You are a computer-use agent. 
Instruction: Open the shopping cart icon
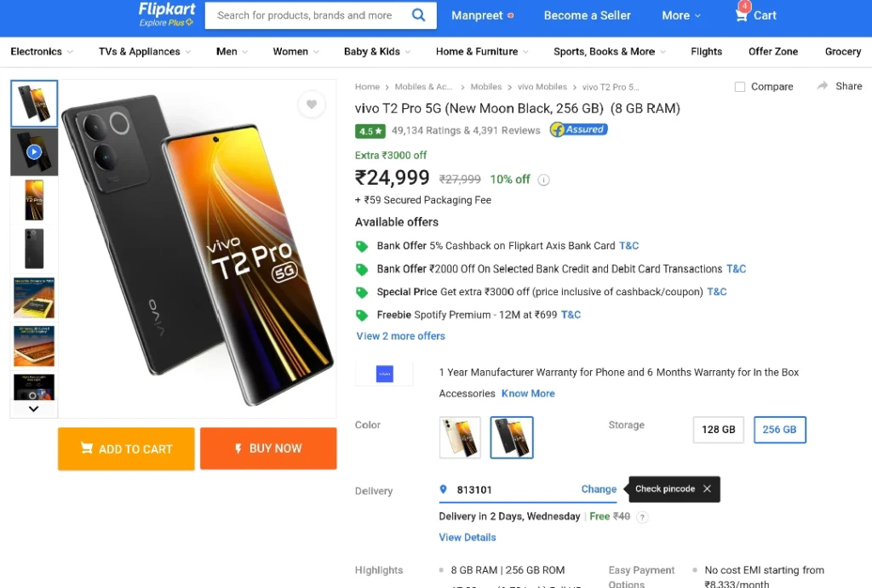tap(742, 15)
